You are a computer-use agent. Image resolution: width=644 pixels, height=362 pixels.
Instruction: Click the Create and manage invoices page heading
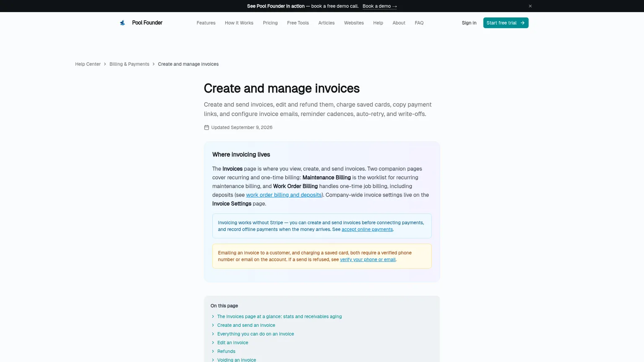click(x=282, y=88)
